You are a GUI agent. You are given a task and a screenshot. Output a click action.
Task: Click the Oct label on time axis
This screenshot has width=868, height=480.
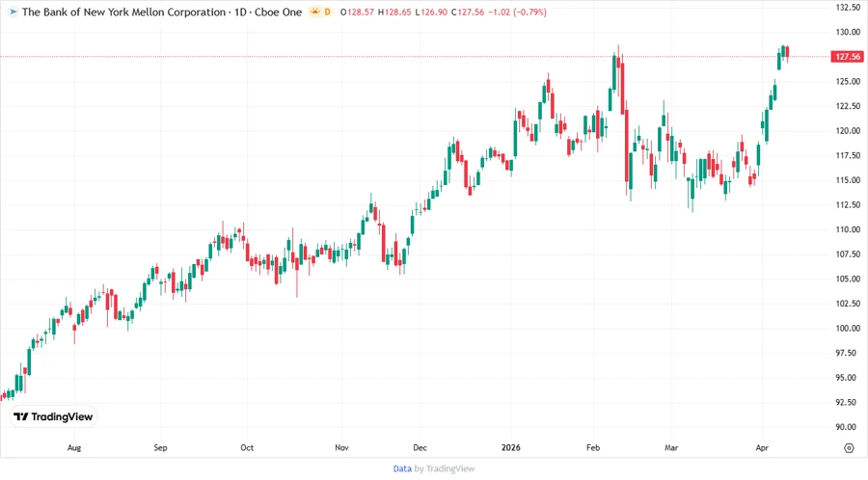click(x=247, y=447)
